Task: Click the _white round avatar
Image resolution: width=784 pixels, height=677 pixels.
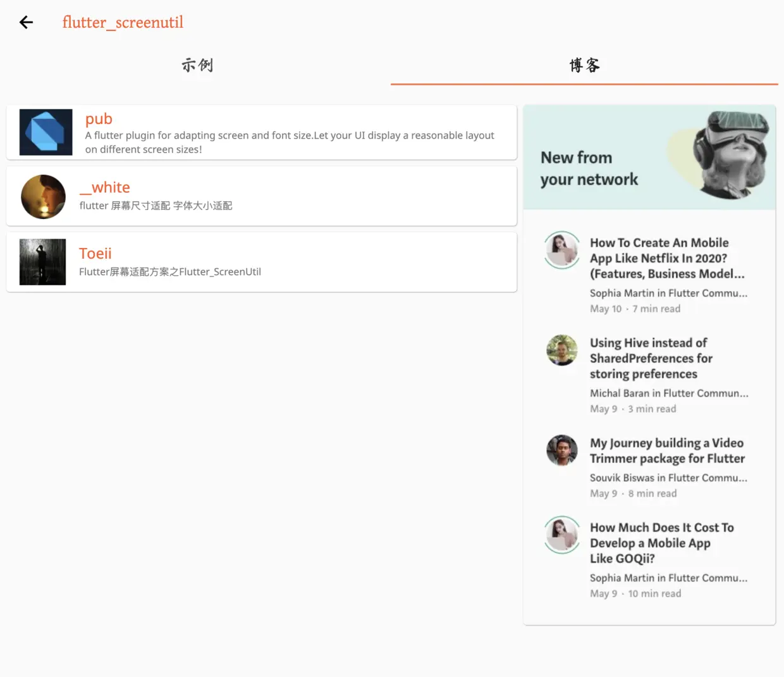Action: [x=43, y=197]
